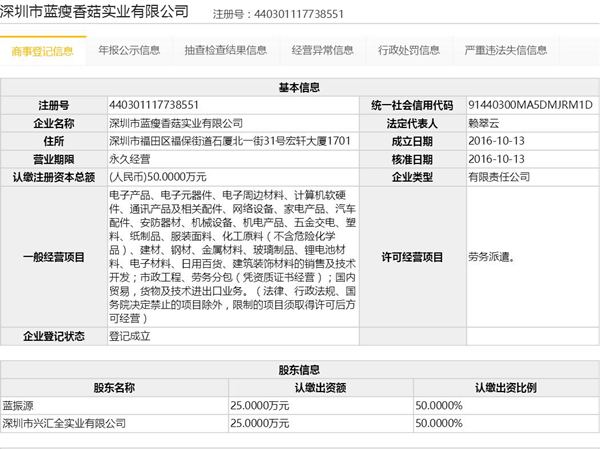This screenshot has width=600, height=449.
Task: Select shareholder 蓝振源
Action: tap(18, 406)
